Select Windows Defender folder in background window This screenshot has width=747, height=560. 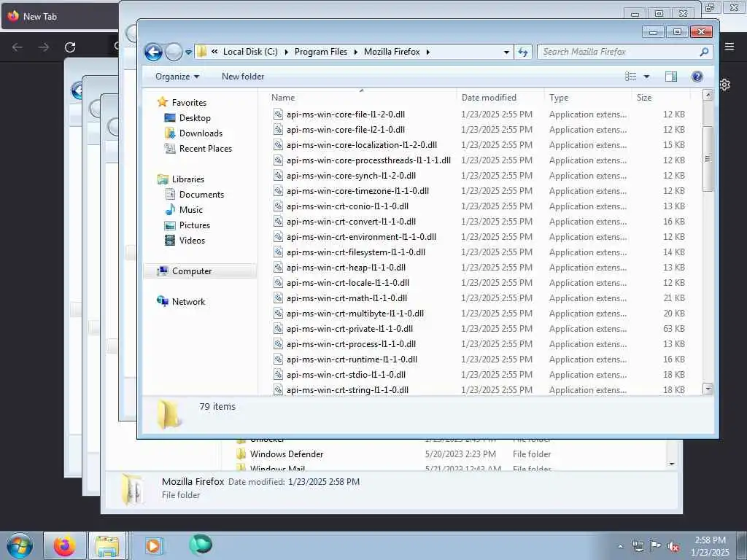click(x=286, y=454)
